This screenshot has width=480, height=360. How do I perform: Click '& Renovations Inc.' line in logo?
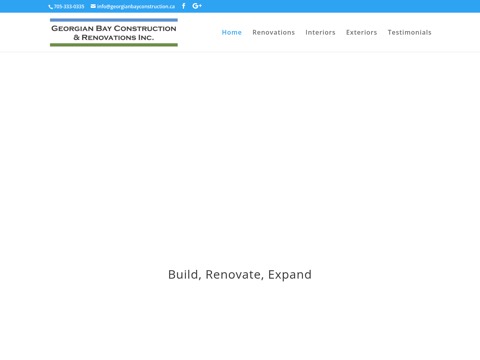click(x=114, y=37)
